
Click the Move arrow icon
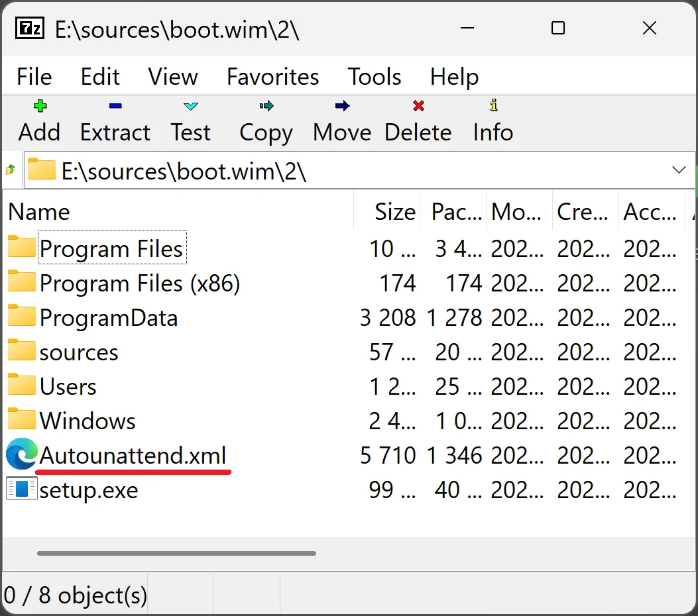click(342, 106)
